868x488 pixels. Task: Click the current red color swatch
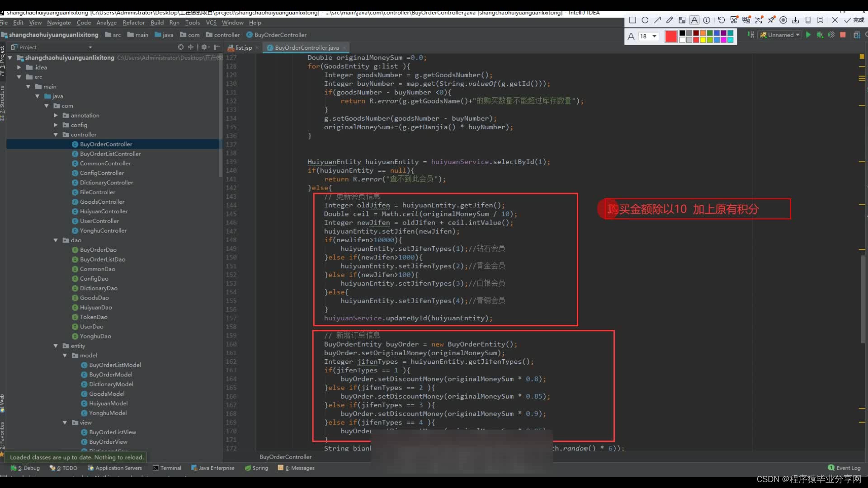(671, 36)
